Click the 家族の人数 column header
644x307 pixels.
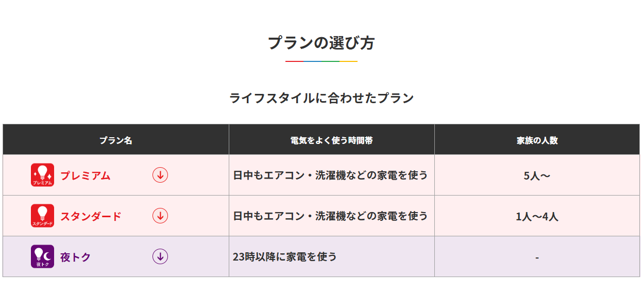click(x=537, y=140)
